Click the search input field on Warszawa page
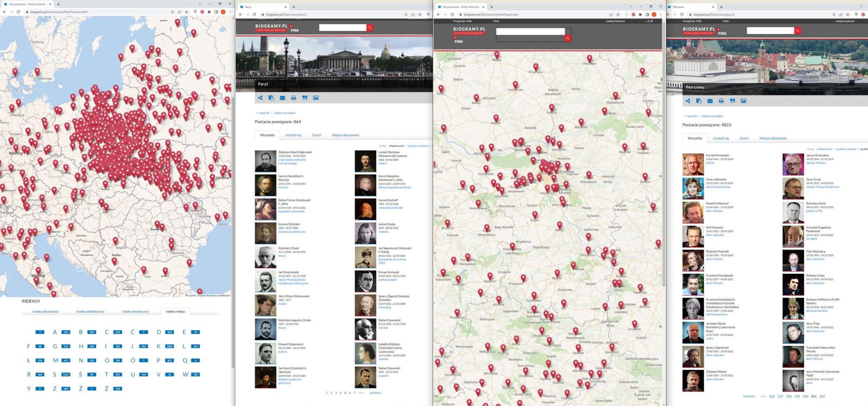Viewport: 868px width, 406px height. tap(770, 30)
